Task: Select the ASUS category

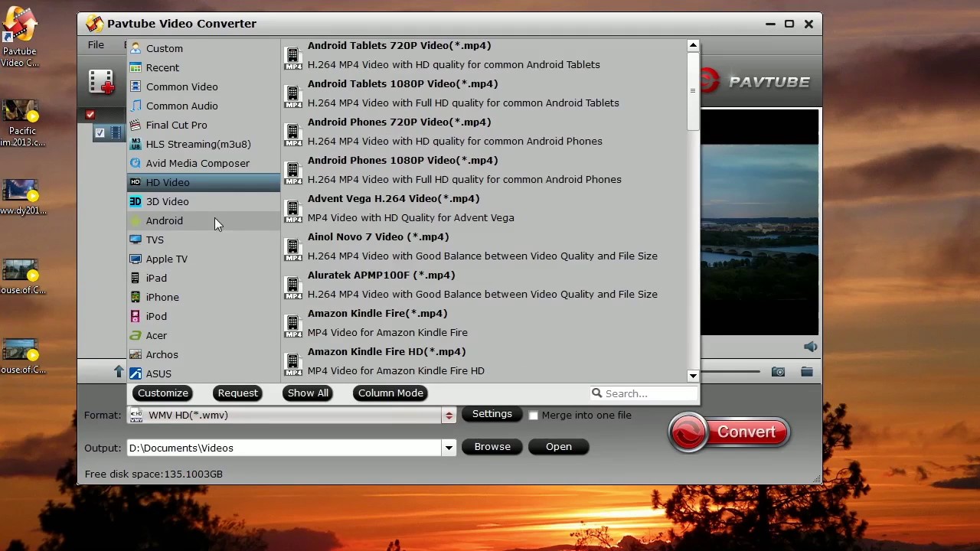Action: pyautogui.click(x=204, y=373)
